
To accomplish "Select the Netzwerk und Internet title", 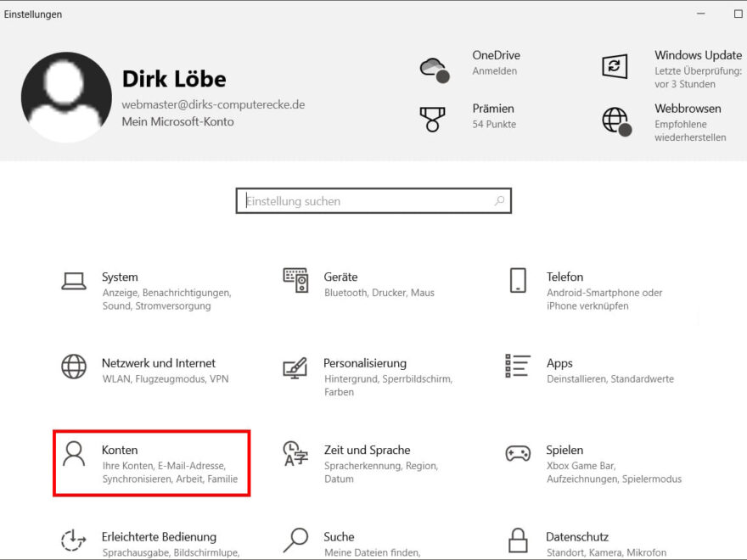I will pos(159,363).
